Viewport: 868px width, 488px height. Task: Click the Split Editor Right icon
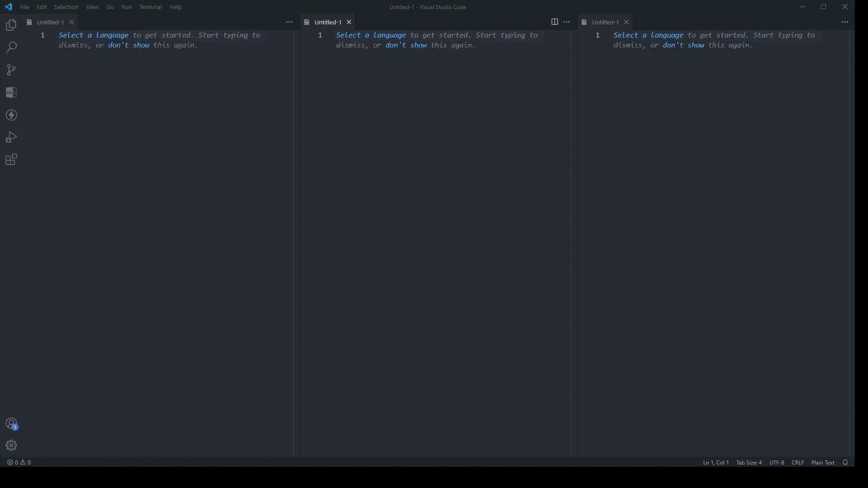click(x=555, y=22)
